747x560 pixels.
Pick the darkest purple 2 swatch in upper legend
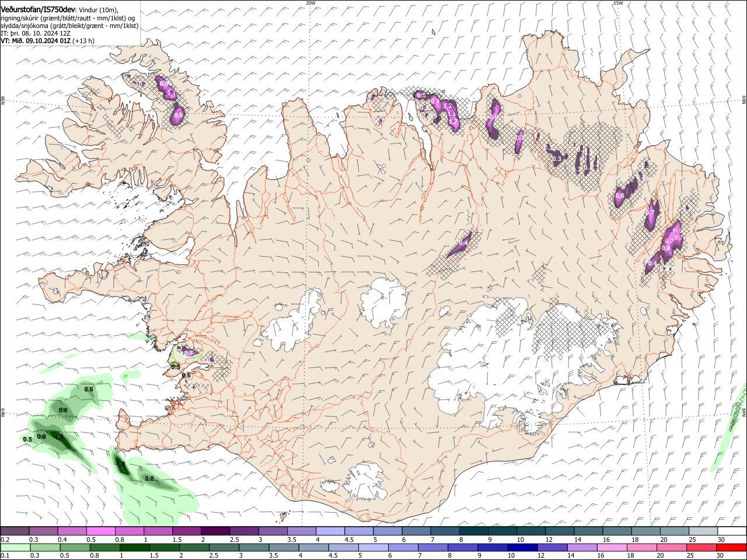click(x=215, y=531)
